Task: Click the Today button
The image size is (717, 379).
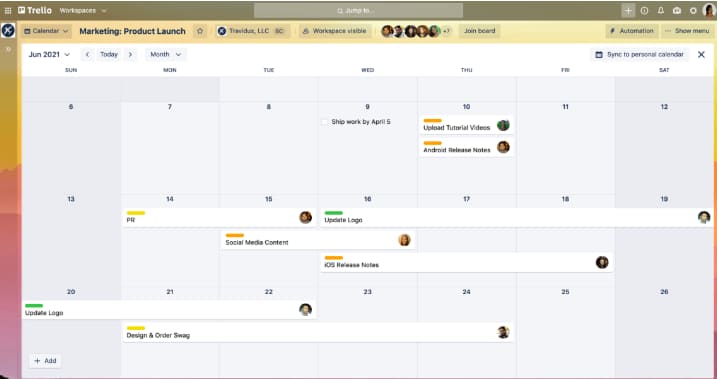Action: (109, 54)
